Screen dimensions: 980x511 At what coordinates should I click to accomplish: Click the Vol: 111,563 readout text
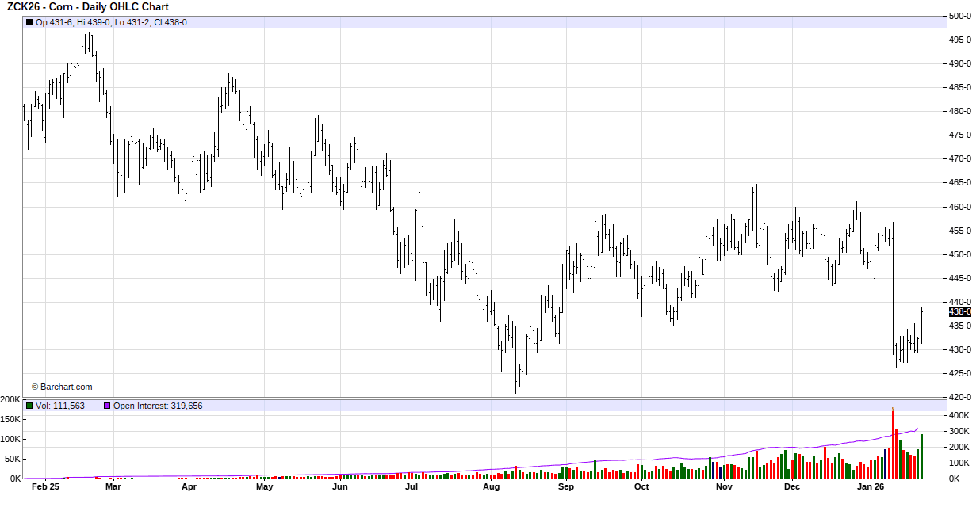60,406
